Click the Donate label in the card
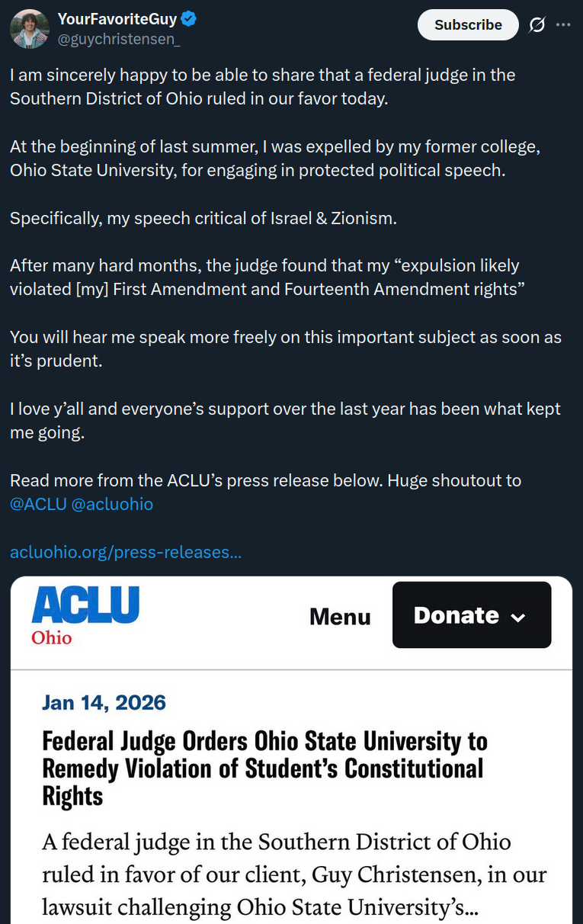Image resolution: width=583 pixels, height=924 pixels. pyautogui.click(x=456, y=615)
